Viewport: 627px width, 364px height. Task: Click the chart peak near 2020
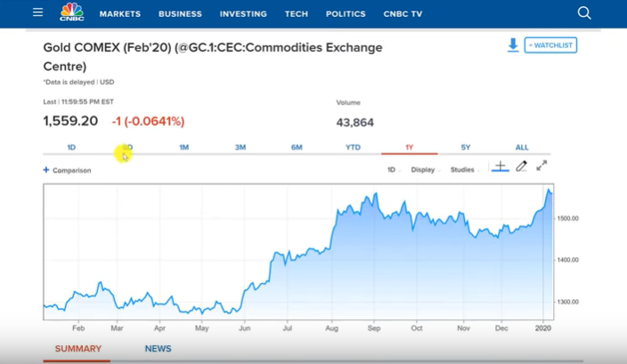tap(549, 190)
